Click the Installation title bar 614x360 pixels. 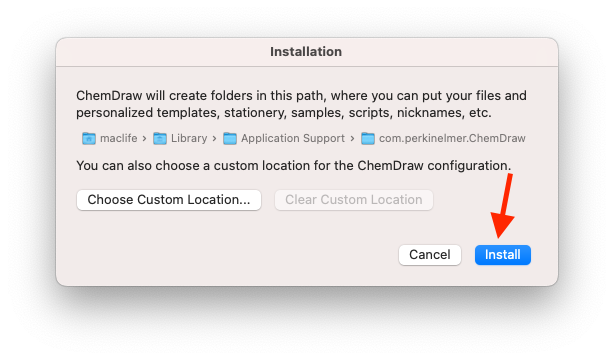(x=307, y=52)
